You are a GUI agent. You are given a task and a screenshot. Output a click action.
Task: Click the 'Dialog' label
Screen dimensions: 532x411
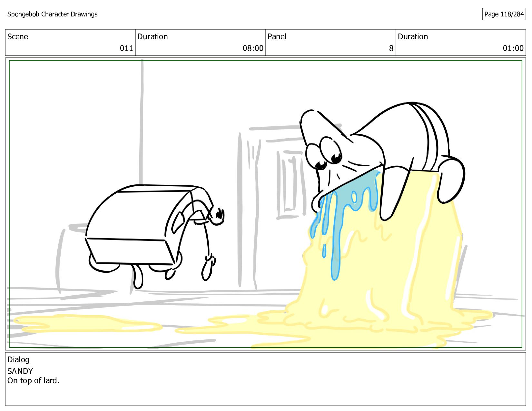click(18, 360)
